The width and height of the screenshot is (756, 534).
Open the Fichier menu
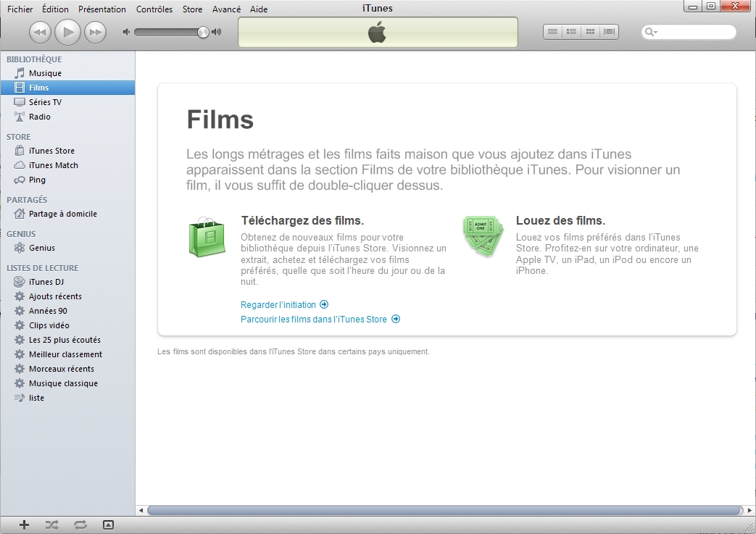(20, 9)
